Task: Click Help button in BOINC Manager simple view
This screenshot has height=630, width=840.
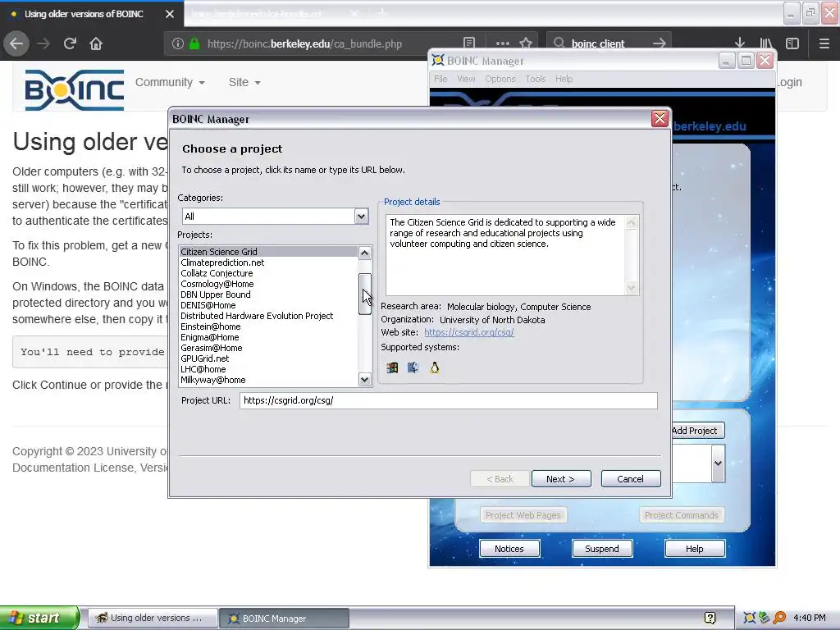Action: [x=695, y=549]
